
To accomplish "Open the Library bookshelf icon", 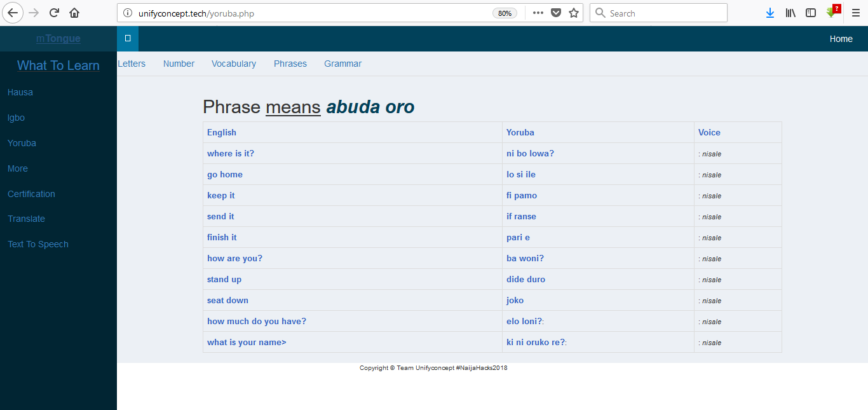I will [790, 13].
